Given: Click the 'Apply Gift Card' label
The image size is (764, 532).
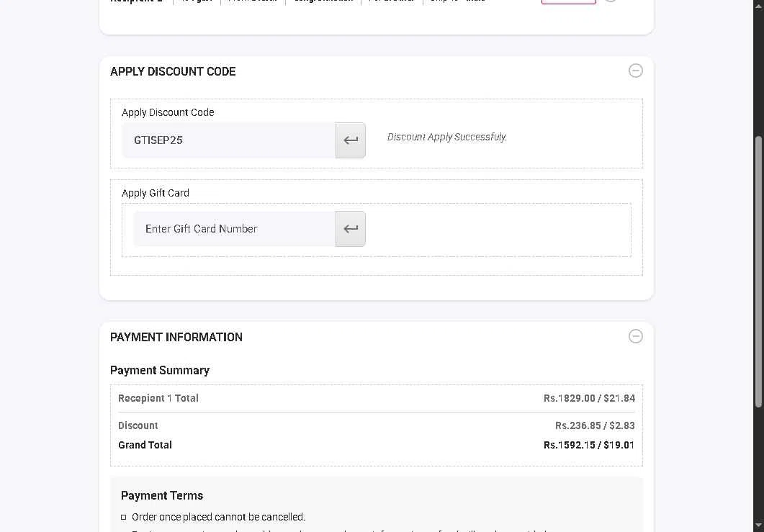Looking at the screenshot, I should click(156, 193).
